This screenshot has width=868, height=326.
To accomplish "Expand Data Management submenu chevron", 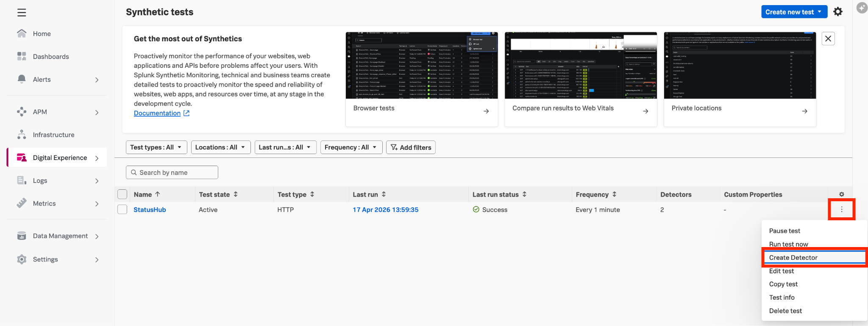I will pos(97,236).
